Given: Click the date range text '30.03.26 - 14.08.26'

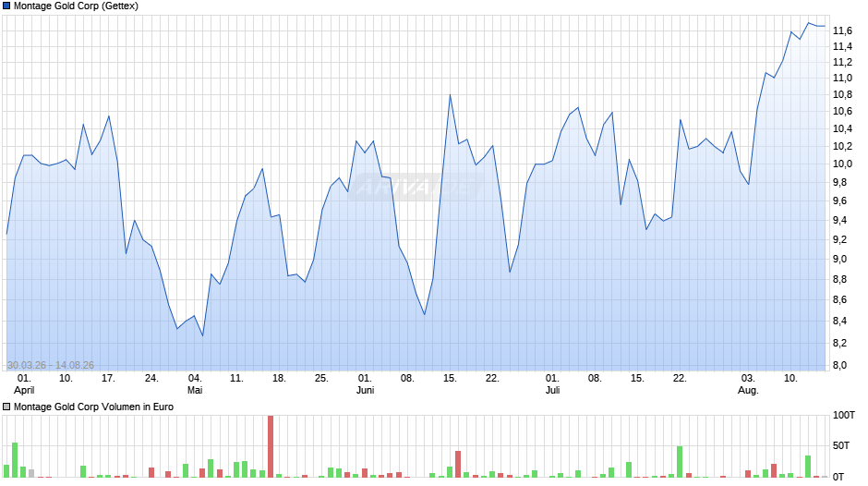Looking at the screenshot, I should (x=51, y=365).
